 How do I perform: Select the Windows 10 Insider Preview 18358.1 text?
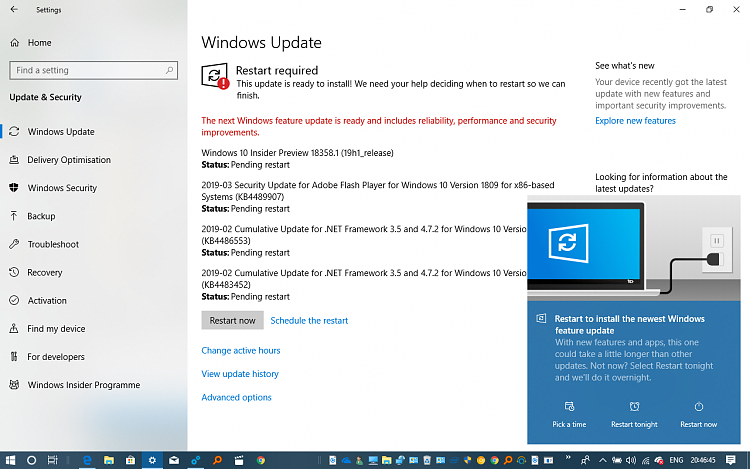pyautogui.click(x=297, y=153)
